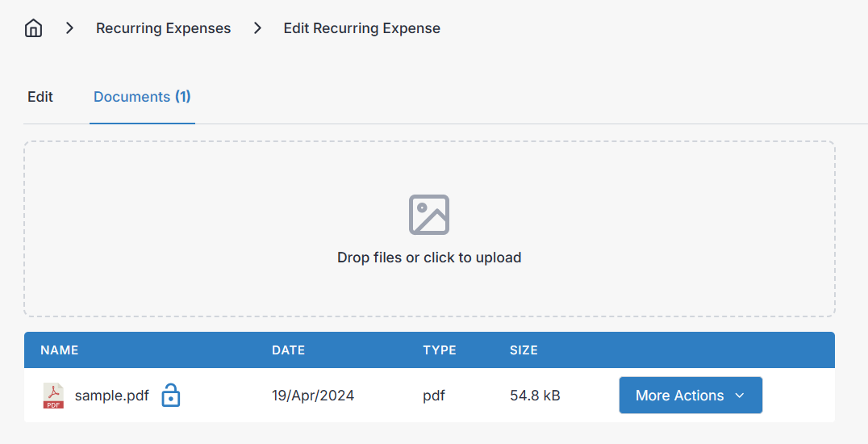Open the More Actions menu
868x444 pixels.
click(x=680, y=396)
